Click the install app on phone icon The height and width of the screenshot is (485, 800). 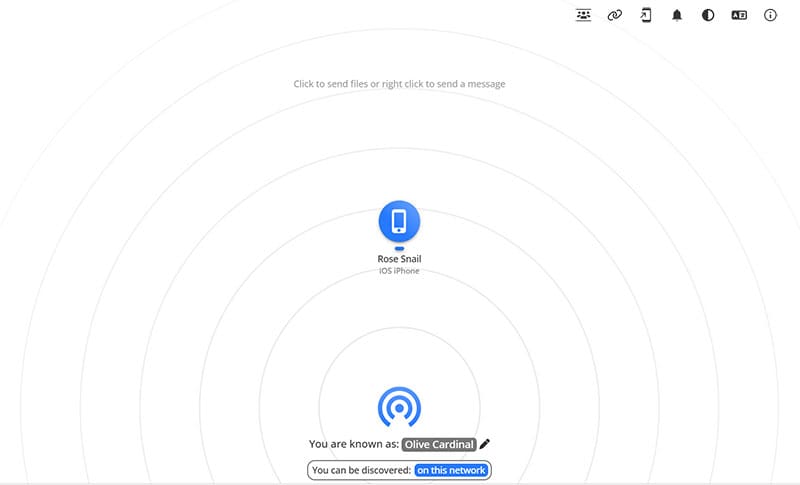tap(646, 15)
